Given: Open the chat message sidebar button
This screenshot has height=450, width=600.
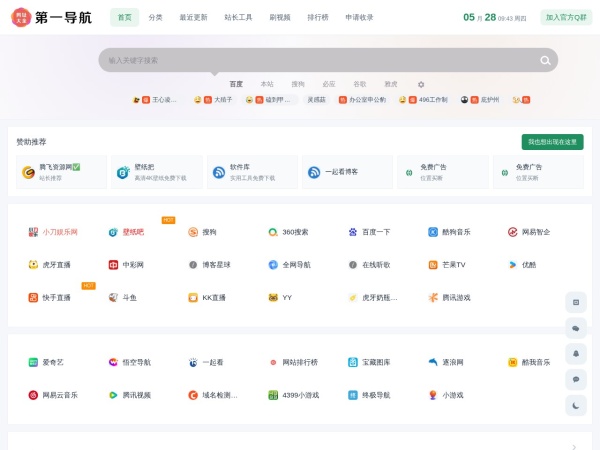Looking at the screenshot, I should 576,379.
